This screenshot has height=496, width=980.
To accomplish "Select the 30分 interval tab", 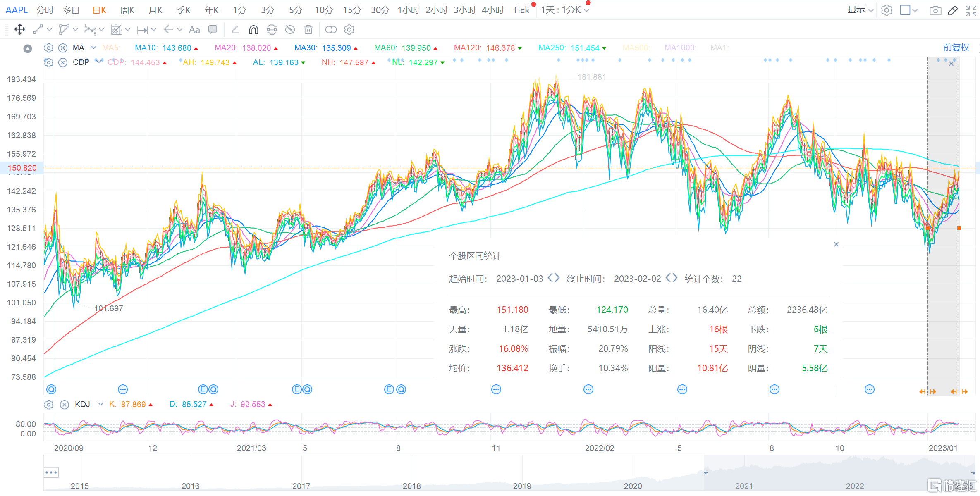I will 380,10.
